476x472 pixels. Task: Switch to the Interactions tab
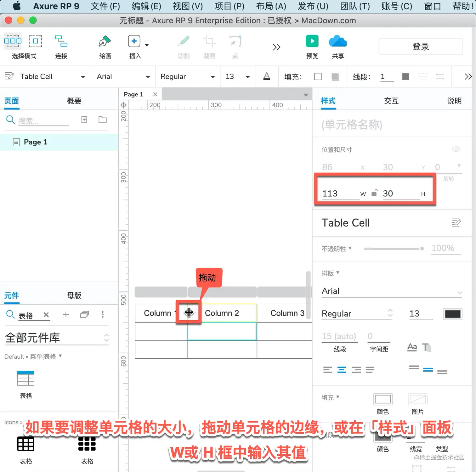391,101
